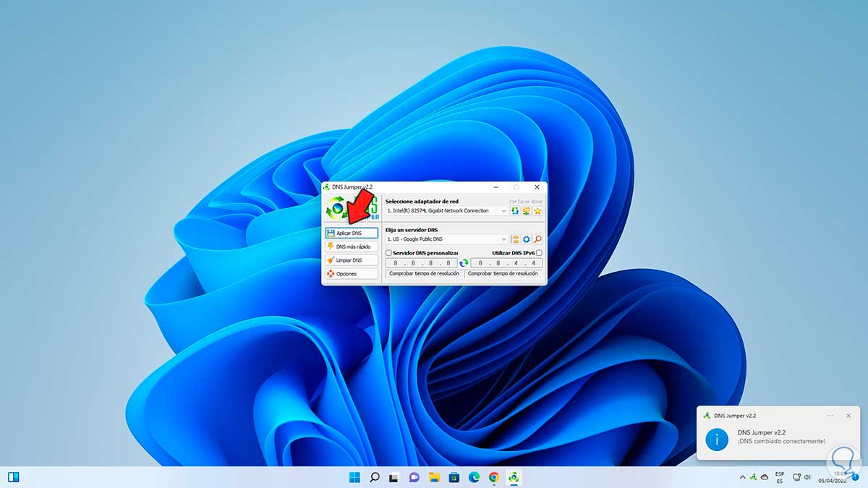The image size is (868, 488).
Task: Enable Utilizar DNS IPv6 checkbox
Action: coord(539,253)
